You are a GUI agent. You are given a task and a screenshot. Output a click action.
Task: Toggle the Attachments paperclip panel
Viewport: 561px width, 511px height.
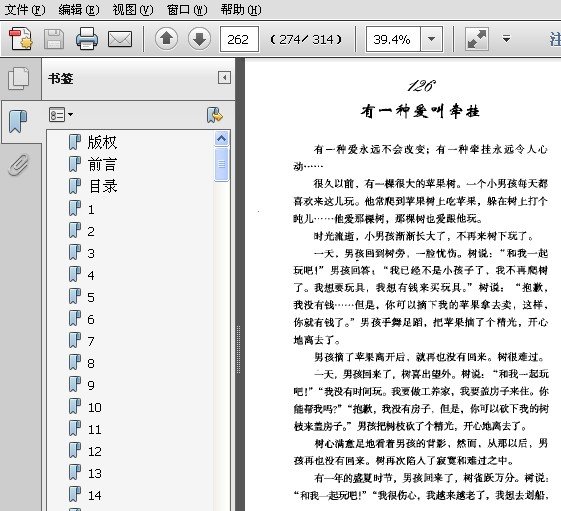pyautogui.click(x=19, y=165)
